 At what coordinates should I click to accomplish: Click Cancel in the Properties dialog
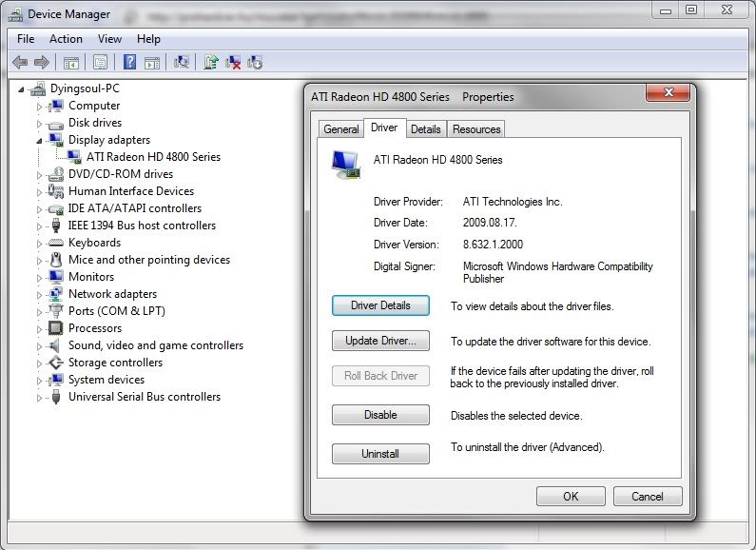[648, 497]
